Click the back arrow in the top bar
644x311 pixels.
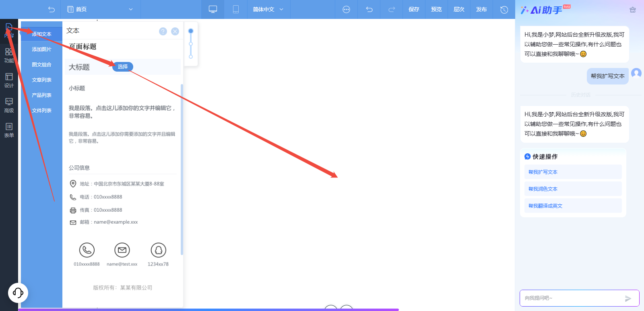pyautogui.click(x=52, y=9)
